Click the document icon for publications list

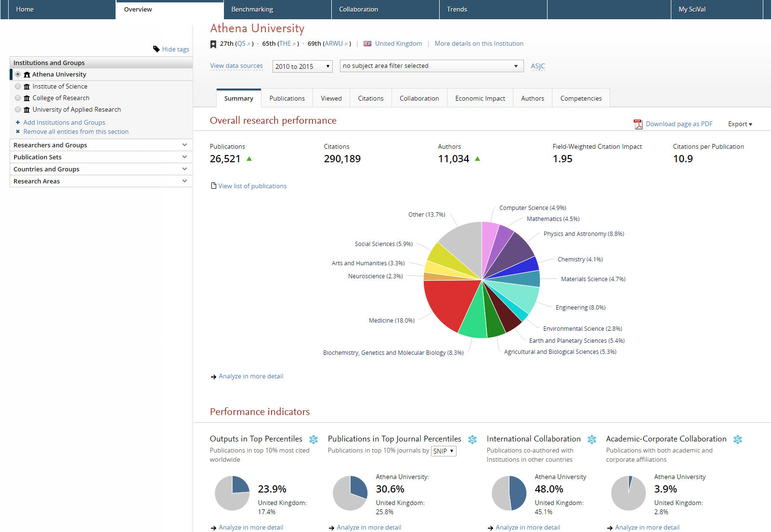click(214, 186)
